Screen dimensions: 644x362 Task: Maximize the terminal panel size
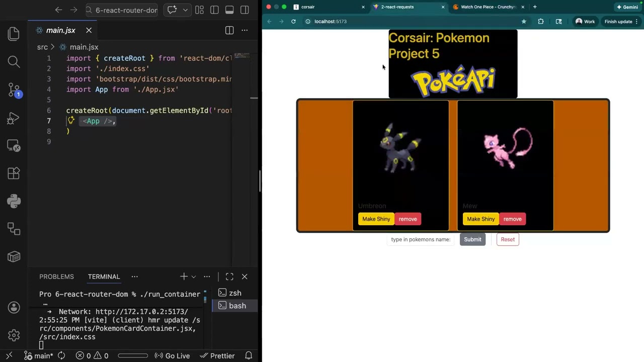pyautogui.click(x=229, y=277)
